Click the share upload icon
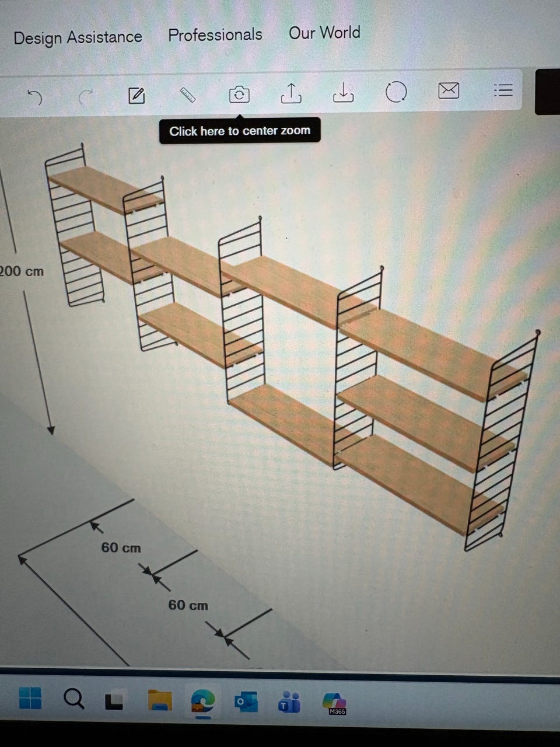The height and width of the screenshot is (747, 560). (291, 92)
